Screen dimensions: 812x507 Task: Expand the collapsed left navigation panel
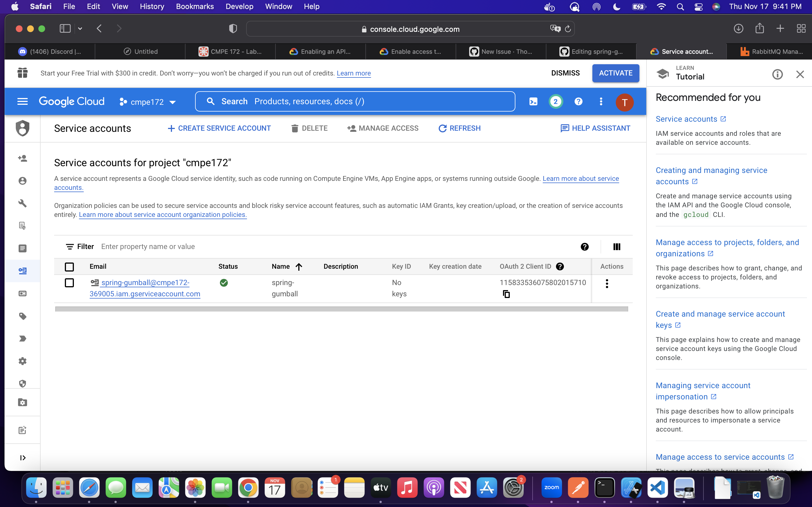pyautogui.click(x=23, y=458)
